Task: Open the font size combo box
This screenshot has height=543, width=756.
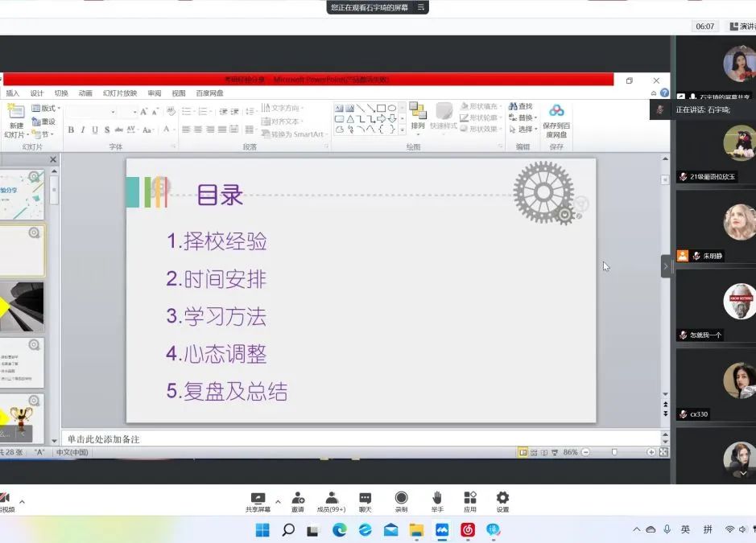Action: (x=128, y=112)
